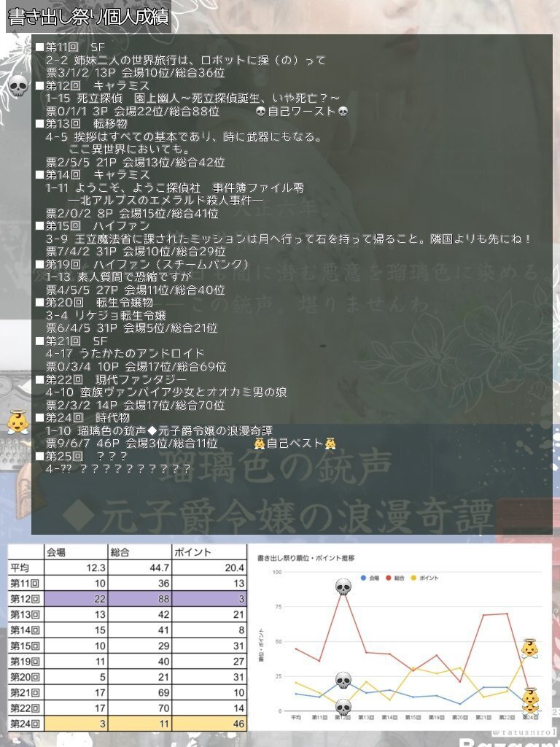Click the purple 第12回 row label in the table
The height and width of the screenshot is (747, 560).
(x=26, y=599)
